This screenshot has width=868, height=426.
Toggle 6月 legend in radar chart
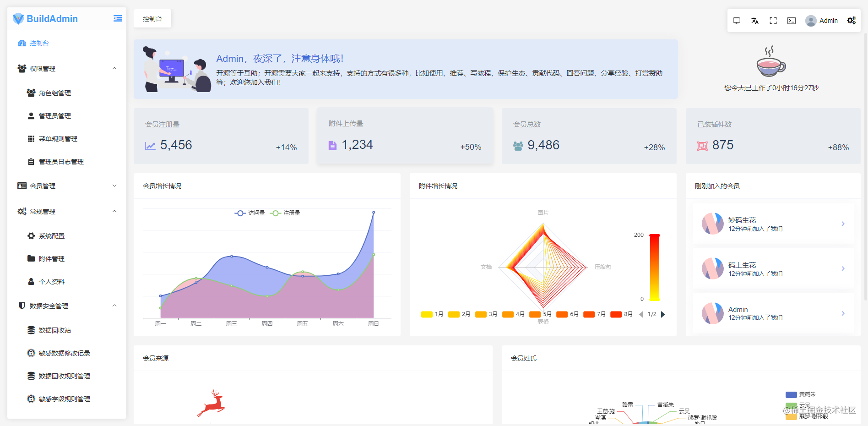click(x=567, y=314)
